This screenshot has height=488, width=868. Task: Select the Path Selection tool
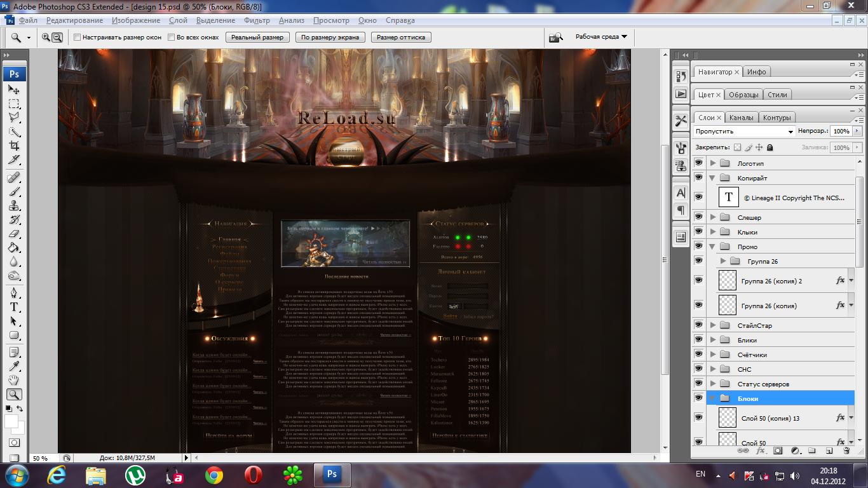pos(14,321)
